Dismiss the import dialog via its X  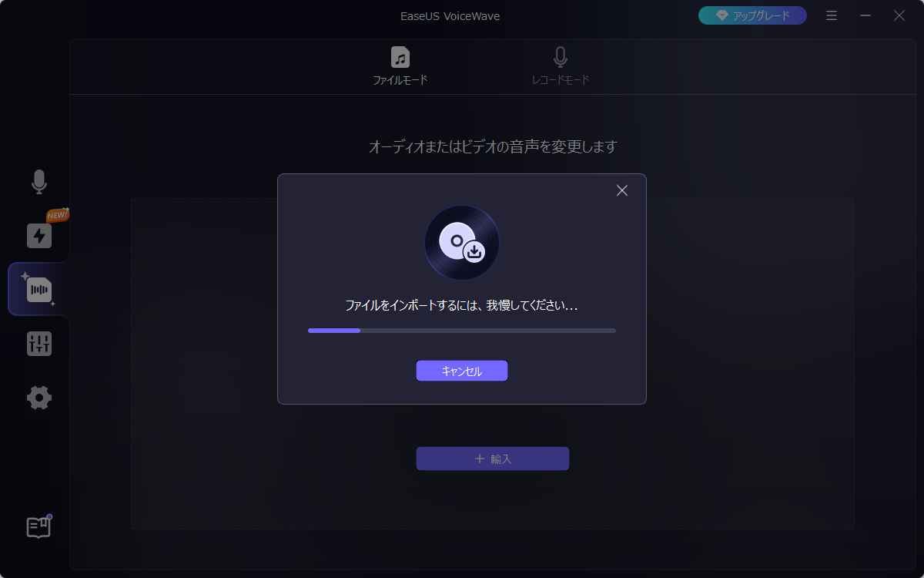622,190
